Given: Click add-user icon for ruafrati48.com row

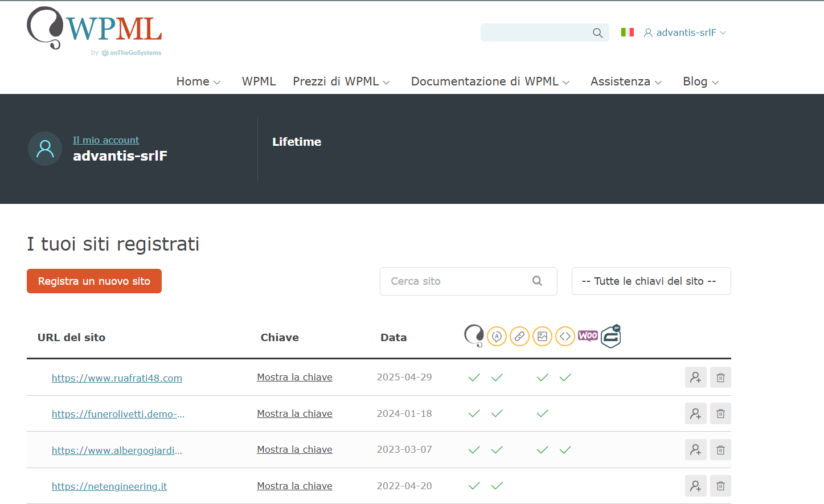Looking at the screenshot, I should point(696,378).
